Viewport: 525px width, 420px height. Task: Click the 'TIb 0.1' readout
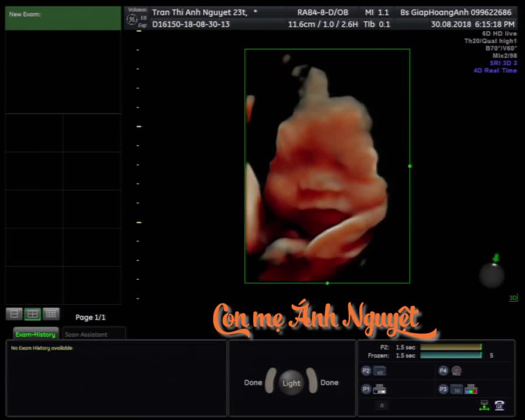(377, 24)
